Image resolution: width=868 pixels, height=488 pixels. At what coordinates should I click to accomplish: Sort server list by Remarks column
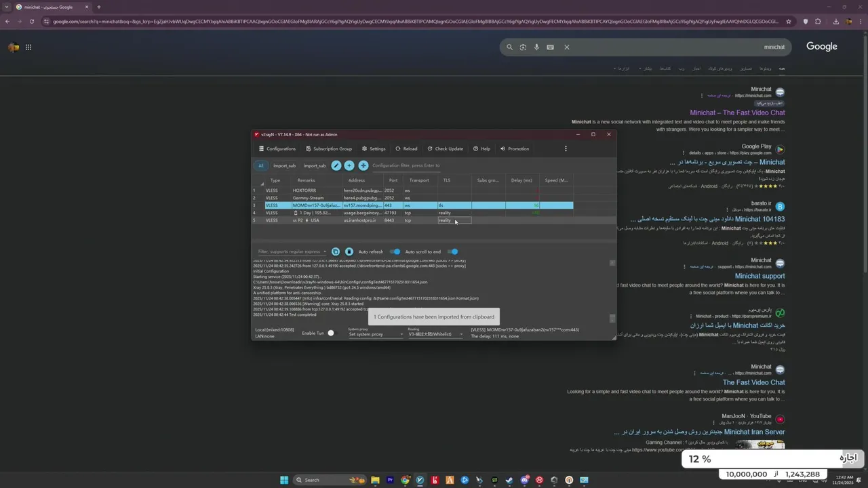click(x=306, y=180)
